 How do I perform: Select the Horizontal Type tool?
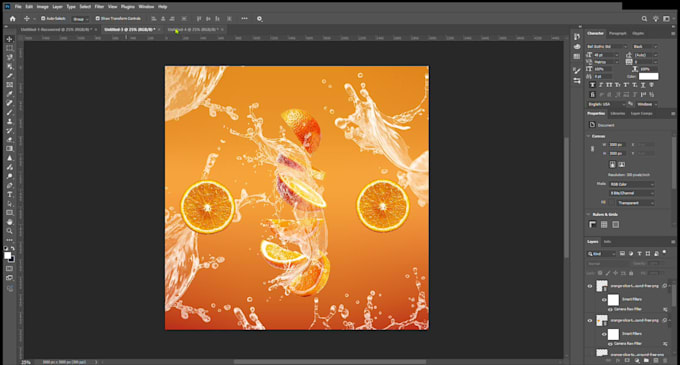point(10,195)
